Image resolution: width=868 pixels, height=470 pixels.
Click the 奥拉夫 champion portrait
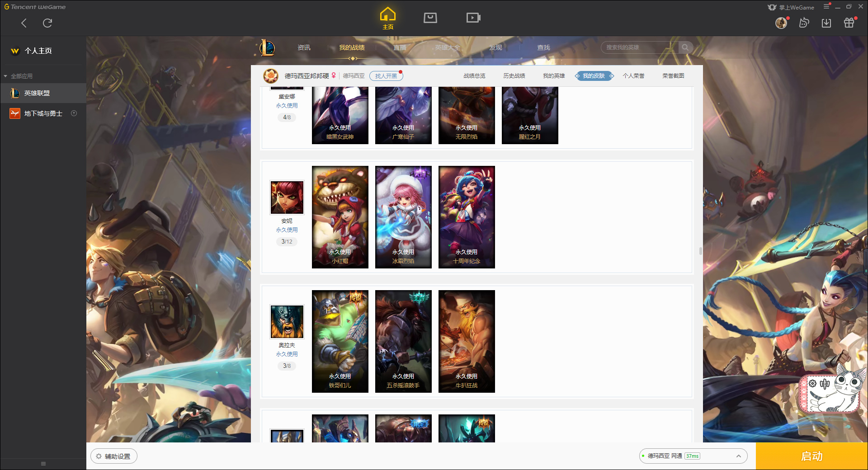click(287, 322)
